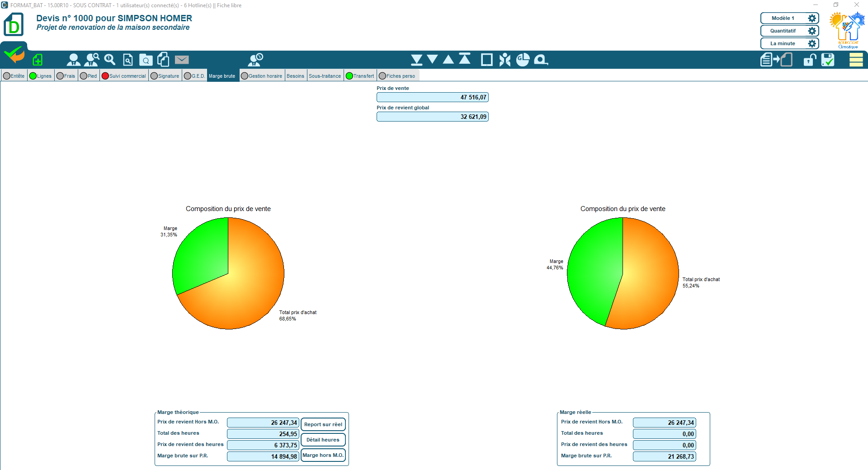The width and height of the screenshot is (868, 470).
Task: Click the Bourgogne Climatique company logo
Action: pyautogui.click(x=847, y=30)
